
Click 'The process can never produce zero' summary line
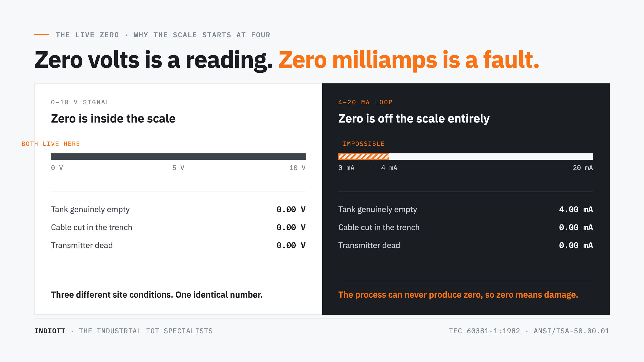(x=458, y=295)
